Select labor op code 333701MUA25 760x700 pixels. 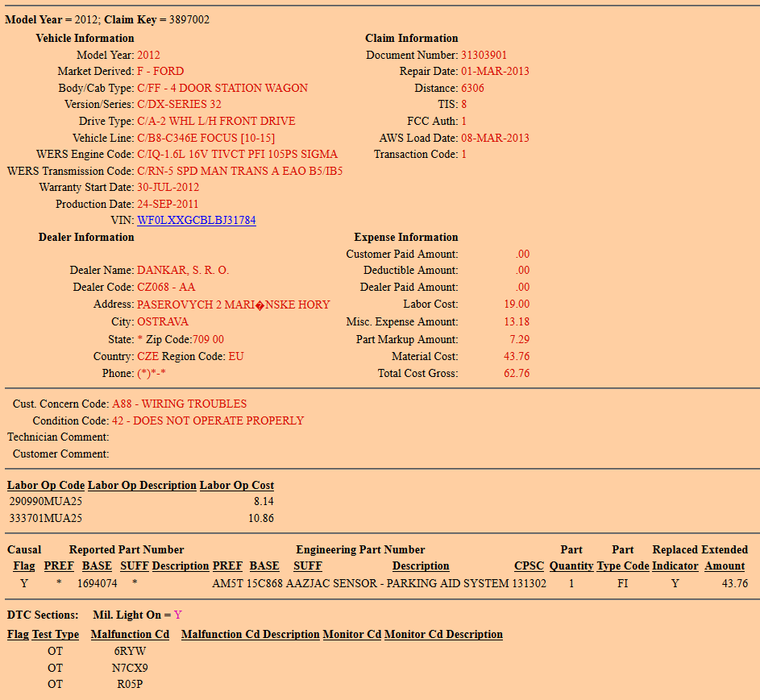click(x=46, y=518)
